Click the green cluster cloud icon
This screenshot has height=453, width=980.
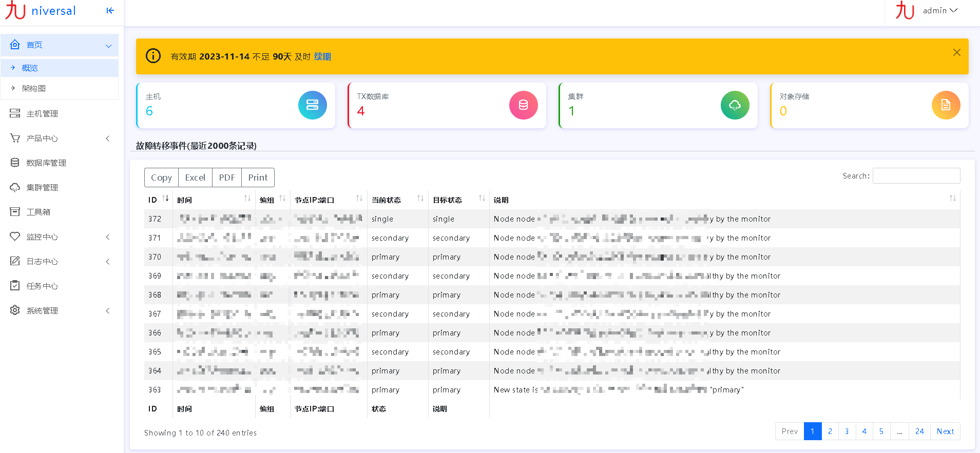[x=735, y=105]
